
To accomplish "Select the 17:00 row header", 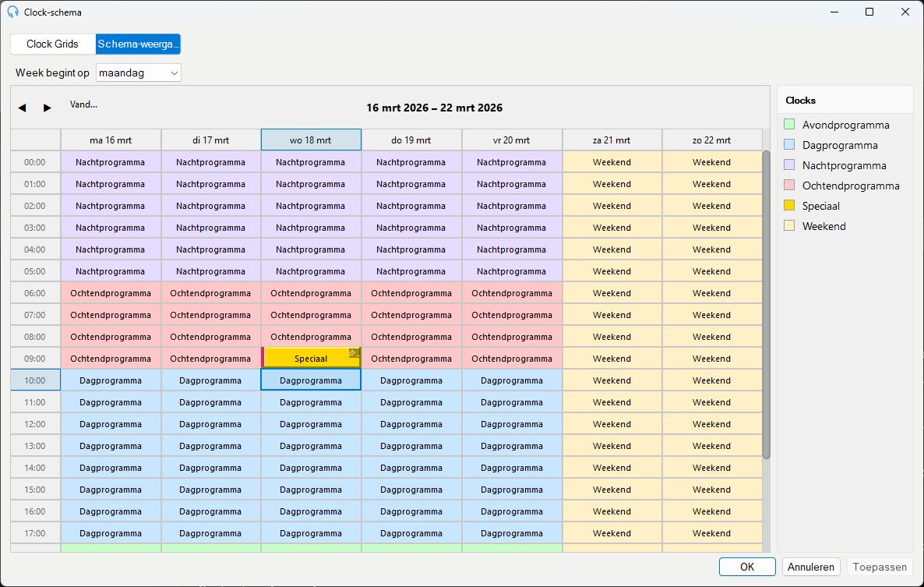I will pos(35,533).
